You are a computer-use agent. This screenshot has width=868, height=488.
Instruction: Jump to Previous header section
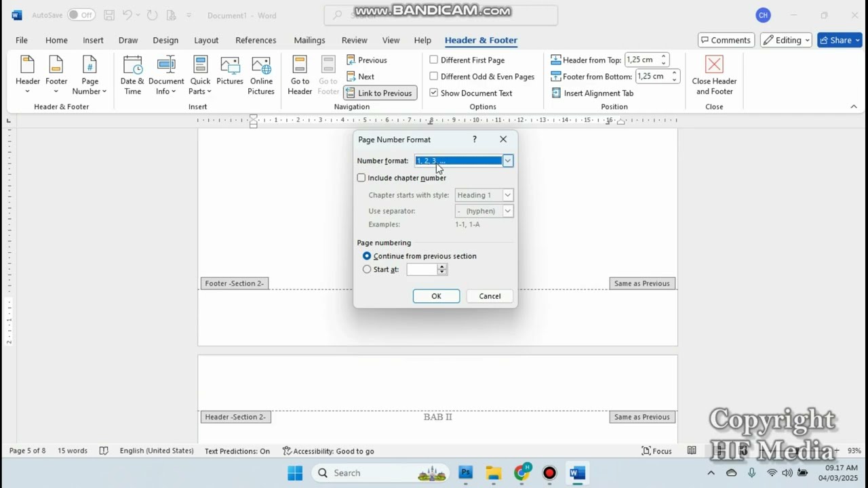click(367, 60)
